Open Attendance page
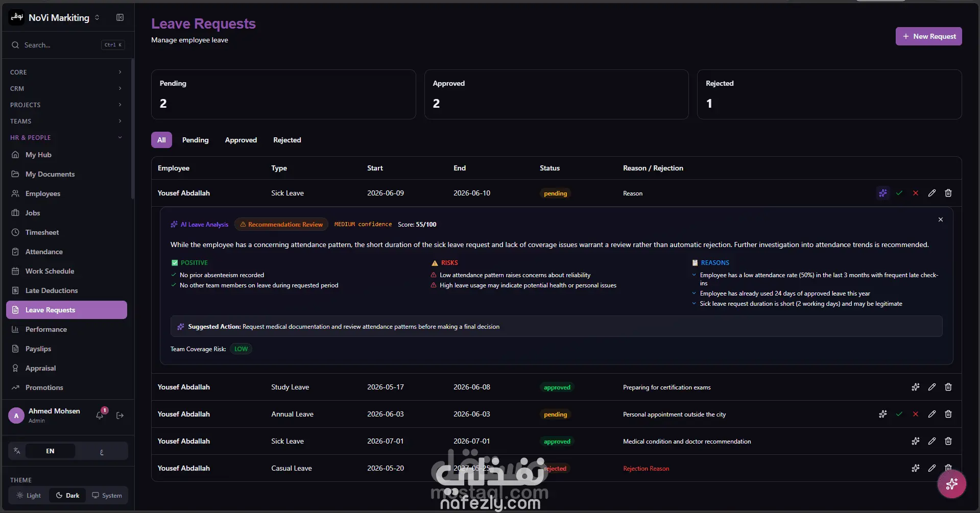980x513 pixels. [x=66, y=252]
